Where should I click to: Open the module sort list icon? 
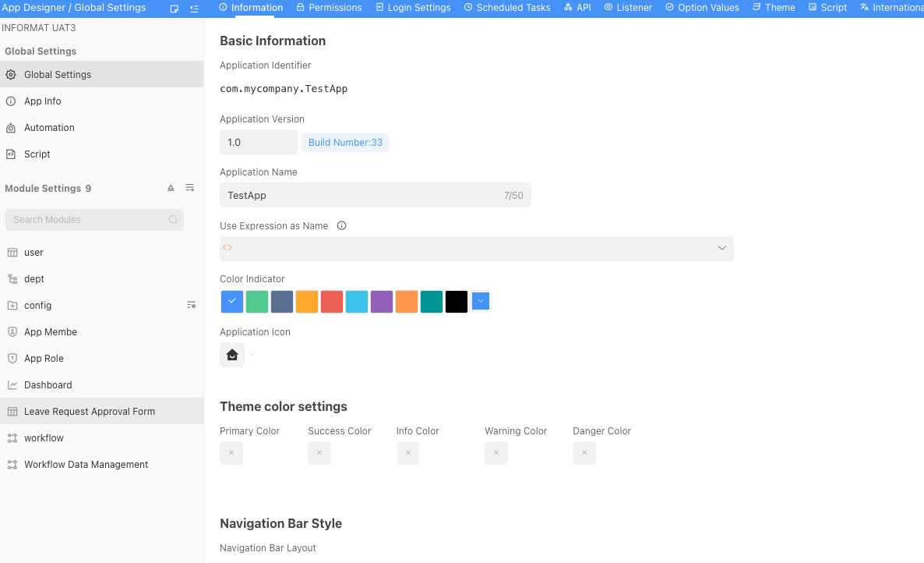pyautogui.click(x=190, y=189)
